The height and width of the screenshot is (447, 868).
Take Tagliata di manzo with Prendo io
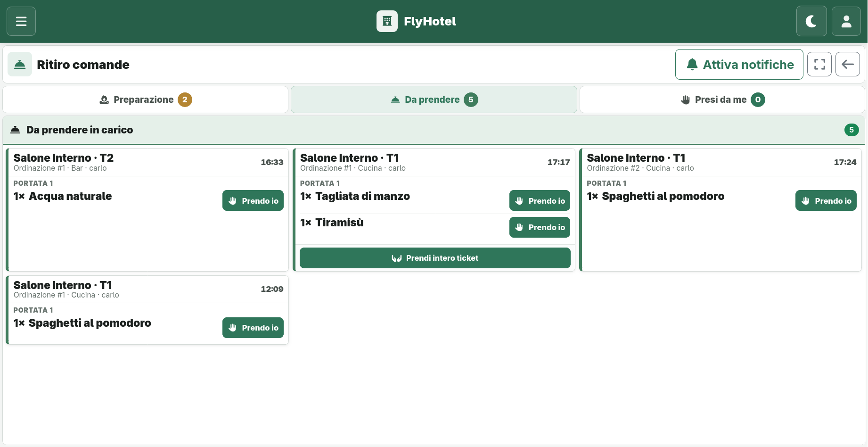point(540,201)
